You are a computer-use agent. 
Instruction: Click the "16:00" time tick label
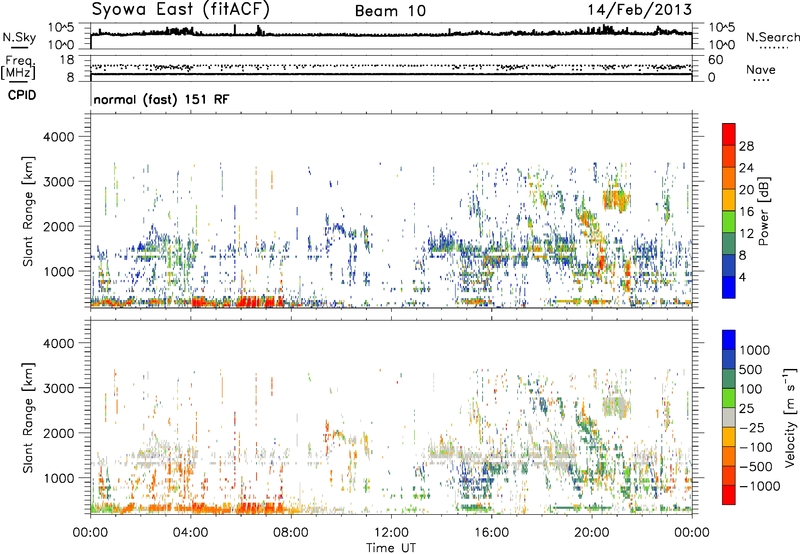click(491, 533)
